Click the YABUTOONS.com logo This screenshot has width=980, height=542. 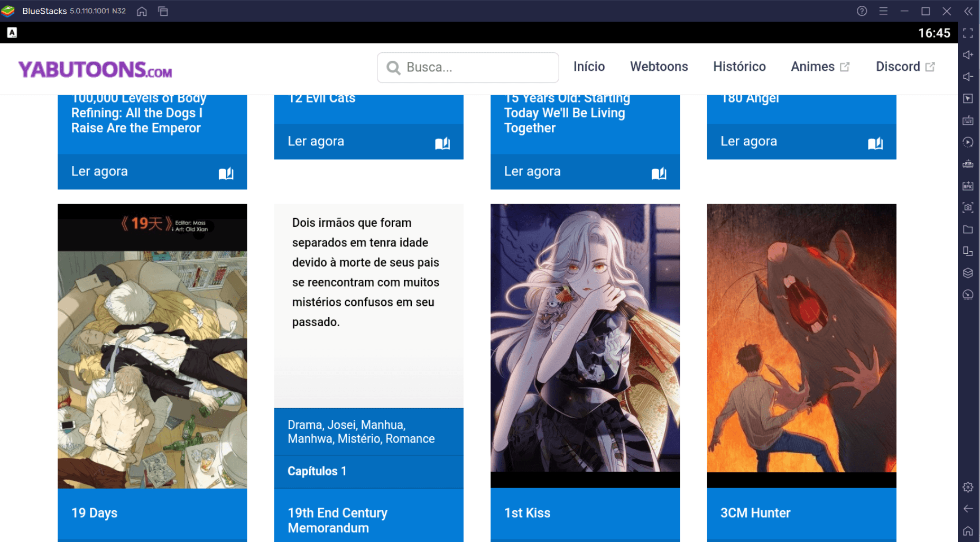[95, 70]
